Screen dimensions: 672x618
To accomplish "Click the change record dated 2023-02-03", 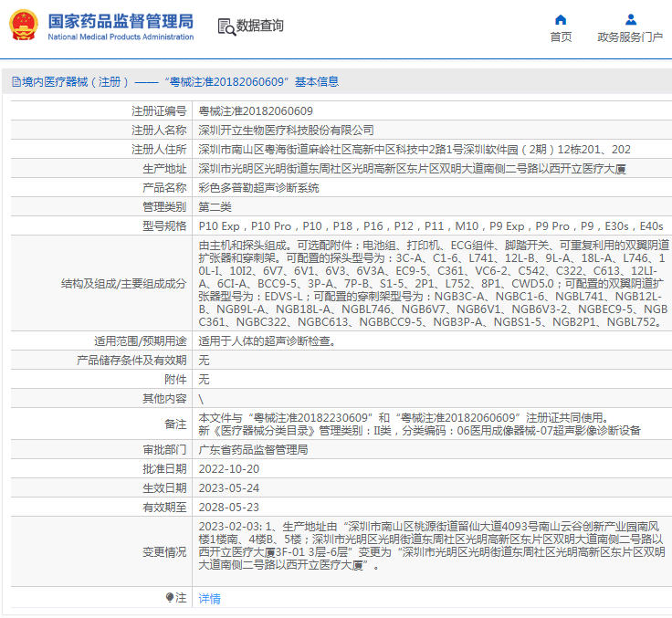I will point(432,546).
